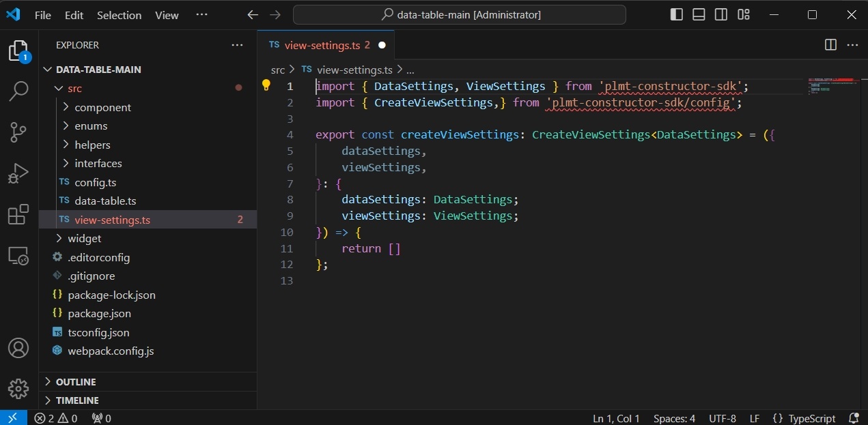
Task: Open the Remote Explorer view
Action: tap(18, 257)
